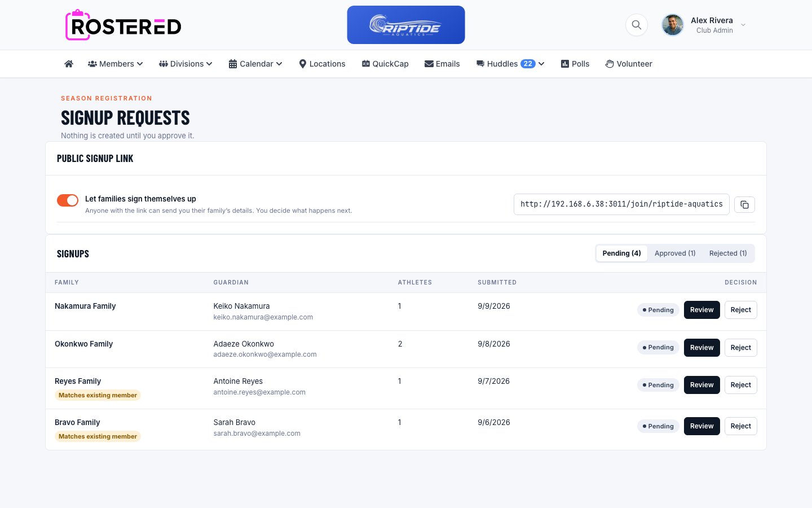Click Bravo Family Matches existing member badge
812x508 pixels.
[98, 436]
